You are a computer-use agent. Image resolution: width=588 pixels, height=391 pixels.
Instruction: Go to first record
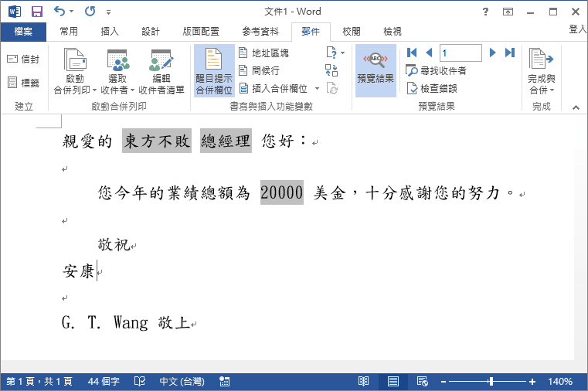pyautogui.click(x=412, y=53)
